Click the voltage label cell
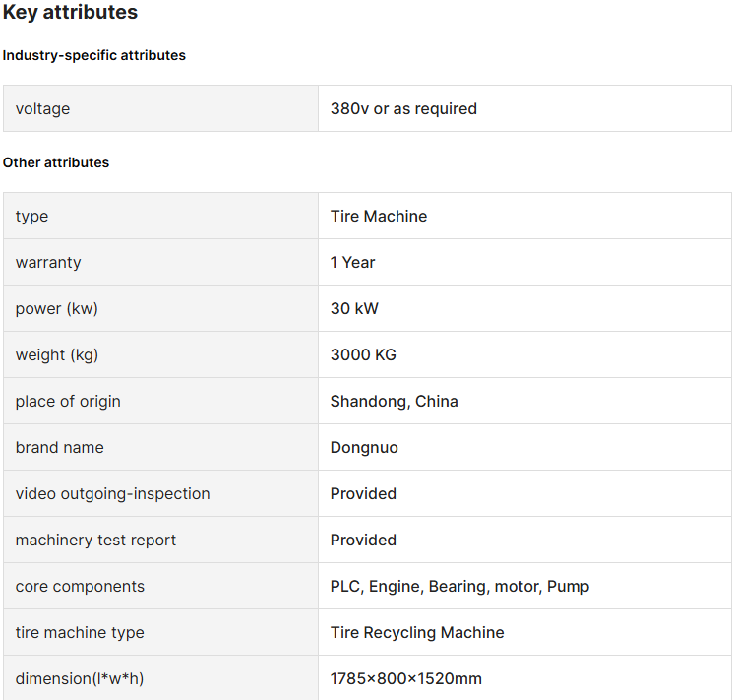733x700 pixels. click(160, 108)
